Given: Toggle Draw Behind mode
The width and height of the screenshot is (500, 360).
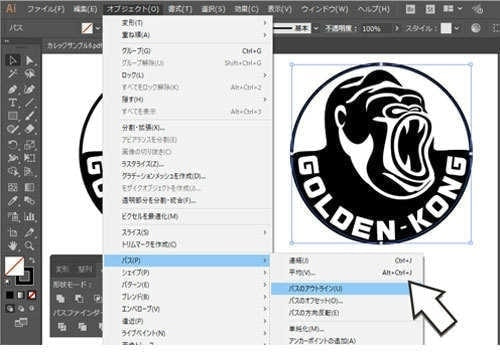Looking at the screenshot, I should pos(21,309).
